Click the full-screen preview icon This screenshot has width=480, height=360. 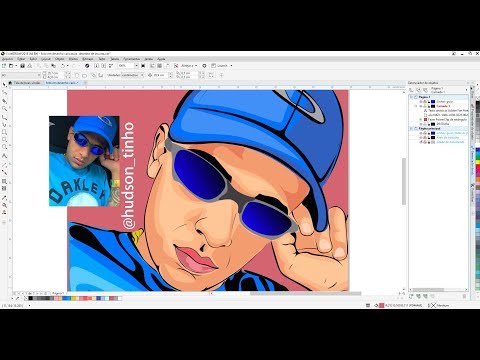point(143,66)
